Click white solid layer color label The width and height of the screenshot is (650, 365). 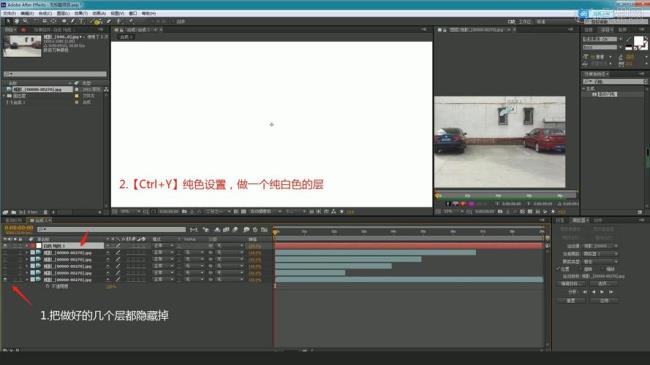33,246
